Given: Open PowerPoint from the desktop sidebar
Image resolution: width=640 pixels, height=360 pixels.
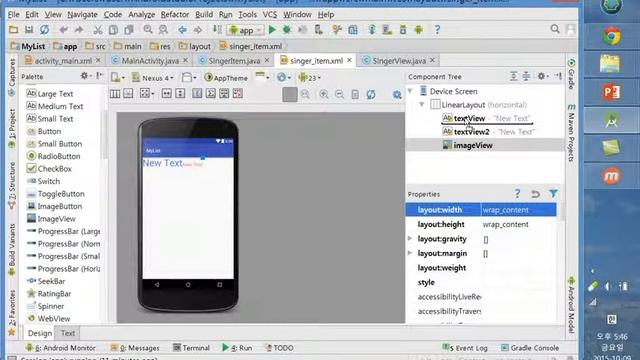Looking at the screenshot, I should pos(611,92).
